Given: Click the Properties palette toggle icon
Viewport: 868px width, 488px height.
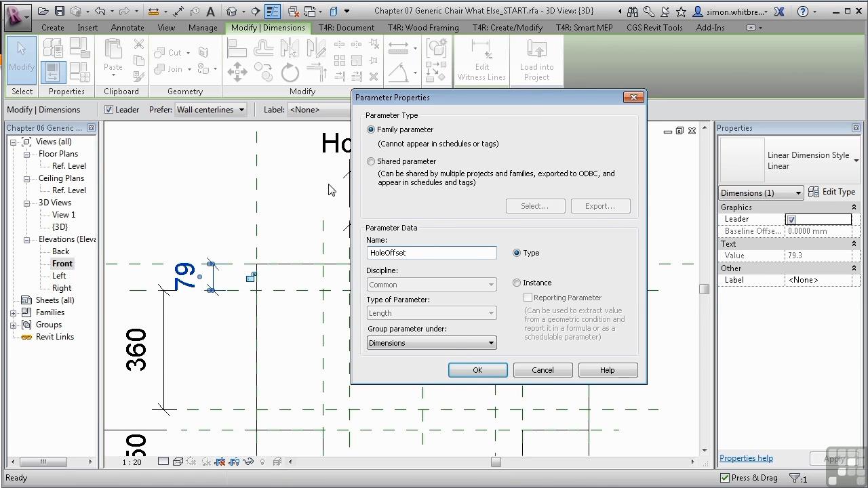Looking at the screenshot, I should point(53,72).
